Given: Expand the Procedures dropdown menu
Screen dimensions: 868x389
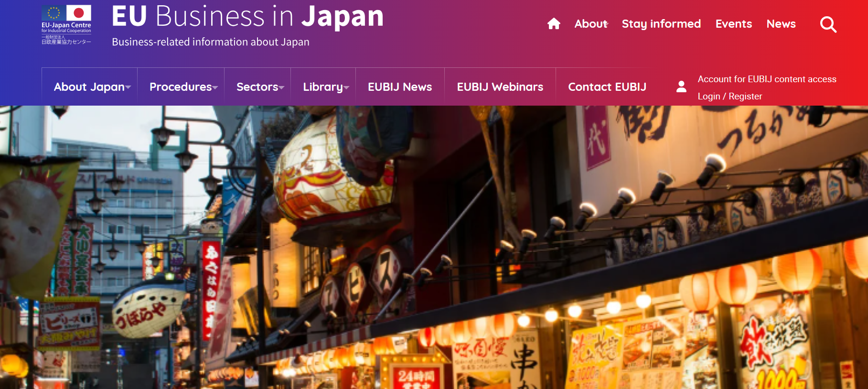Looking at the screenshot, I should (x=183, y=87).
